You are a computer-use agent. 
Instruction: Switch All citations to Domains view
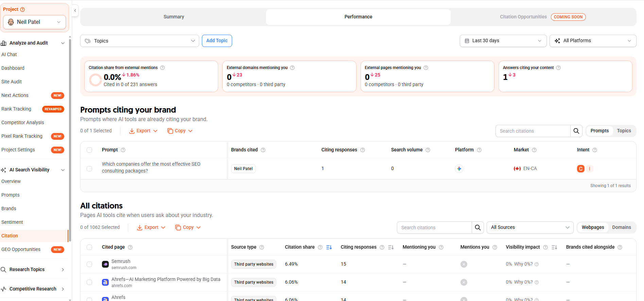(x=622, y=228)
